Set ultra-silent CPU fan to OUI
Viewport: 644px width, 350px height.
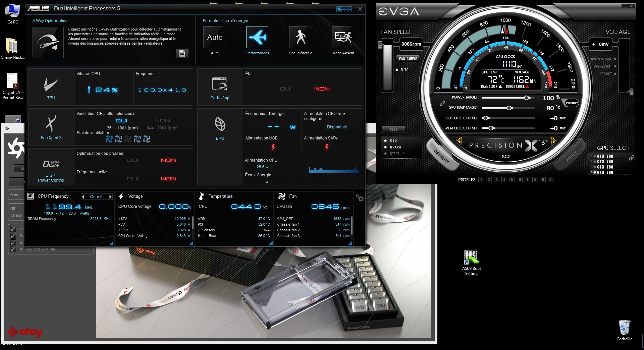pos(121,121)
